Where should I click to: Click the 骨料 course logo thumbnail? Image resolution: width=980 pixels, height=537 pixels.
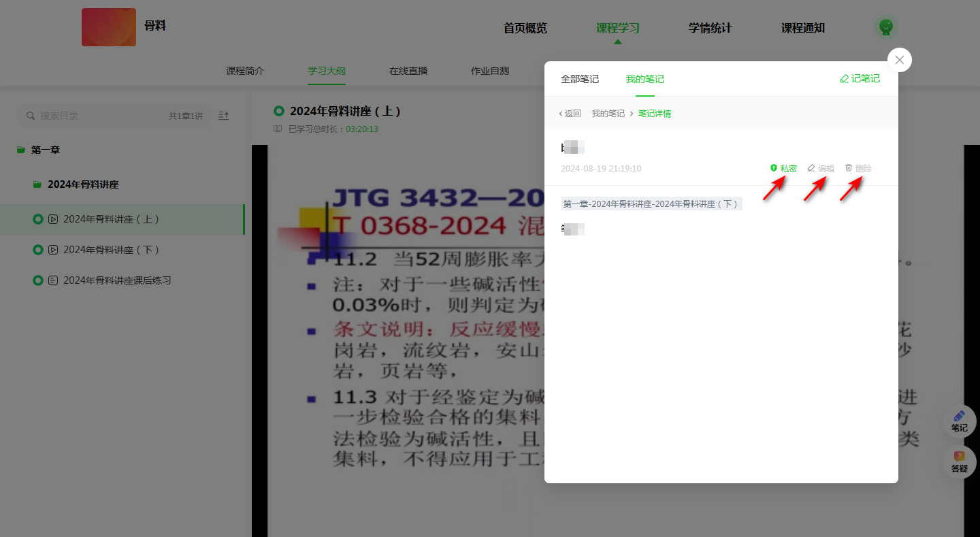pyautogui.click(x=109, y=27)
